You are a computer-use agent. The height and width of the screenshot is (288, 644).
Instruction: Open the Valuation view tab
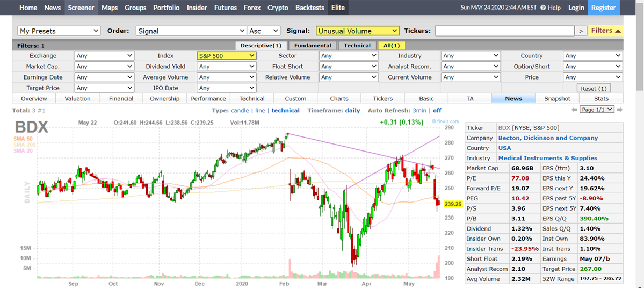tap(78, 99)
